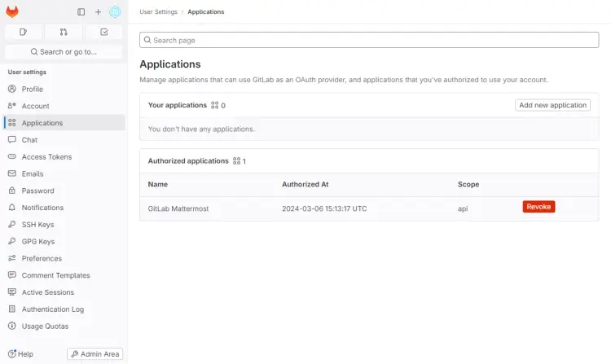Click Add new application button
Image resolution: width=611 pixels, height=364 pixels.
(x=553, y=105)
